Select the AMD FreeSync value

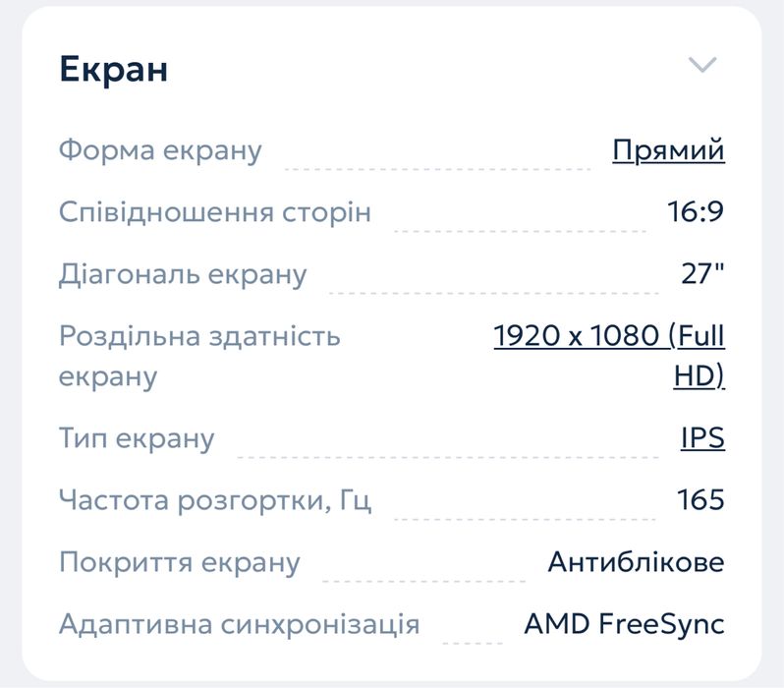coord(624,624)
